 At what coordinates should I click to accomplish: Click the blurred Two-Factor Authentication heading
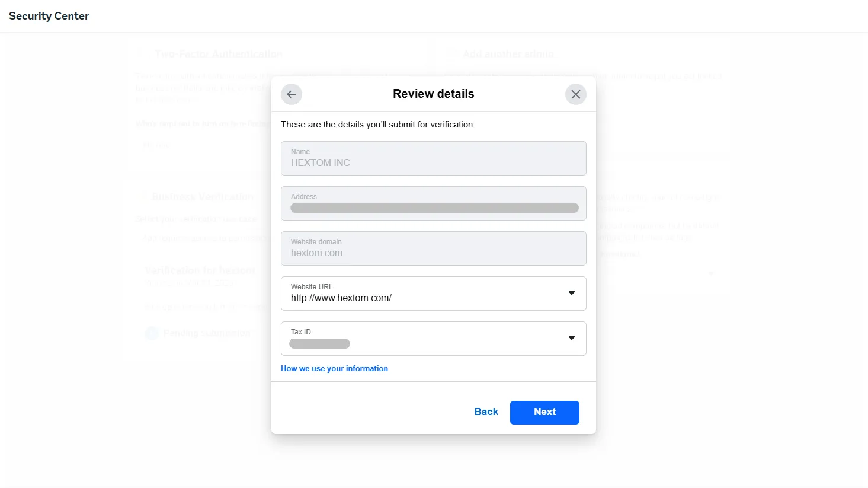coord(218,54)
